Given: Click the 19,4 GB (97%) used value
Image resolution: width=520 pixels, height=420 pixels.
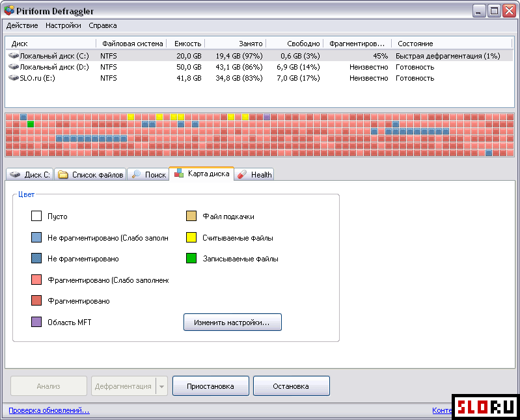Looking at the screenshot, I should click(x=239, y=56).
